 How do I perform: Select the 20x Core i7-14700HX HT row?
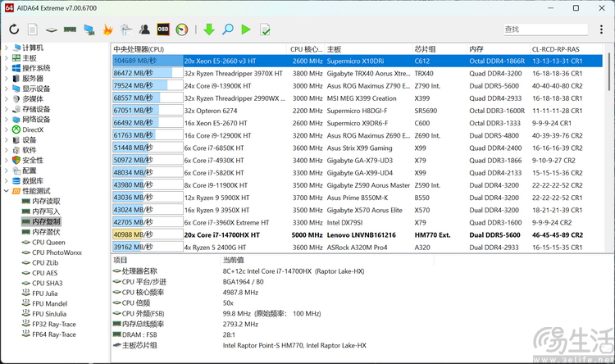(x=357, y=235)
